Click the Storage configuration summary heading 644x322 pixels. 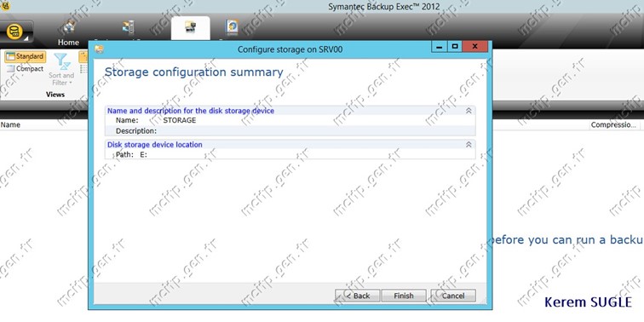[194, 72]
